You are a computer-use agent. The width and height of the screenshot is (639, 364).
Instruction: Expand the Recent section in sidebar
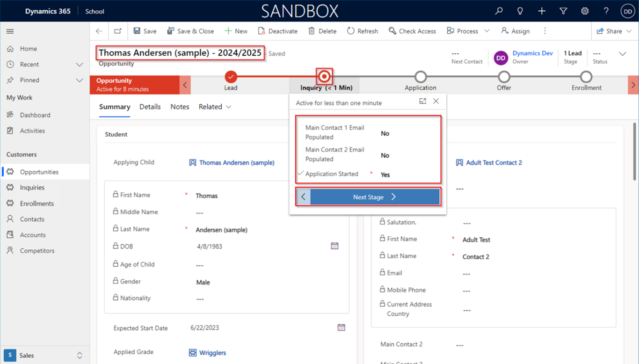coord(80,65)
